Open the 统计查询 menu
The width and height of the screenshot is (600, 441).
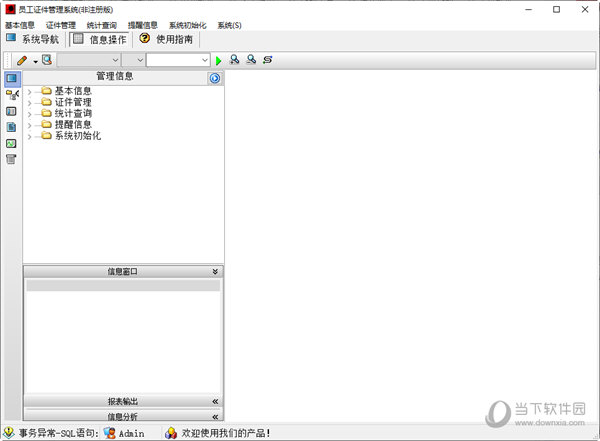pyautogui.click(x=102, y=25)
